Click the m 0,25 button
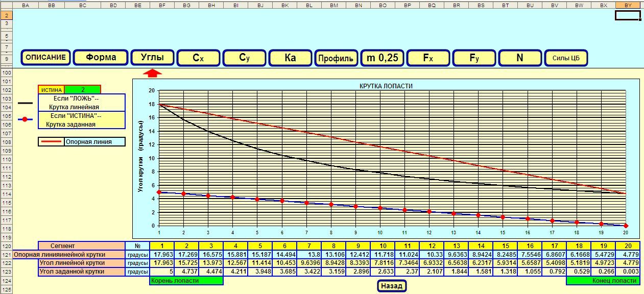This screenshot has height=294, width=644. (x=382, y=58)
